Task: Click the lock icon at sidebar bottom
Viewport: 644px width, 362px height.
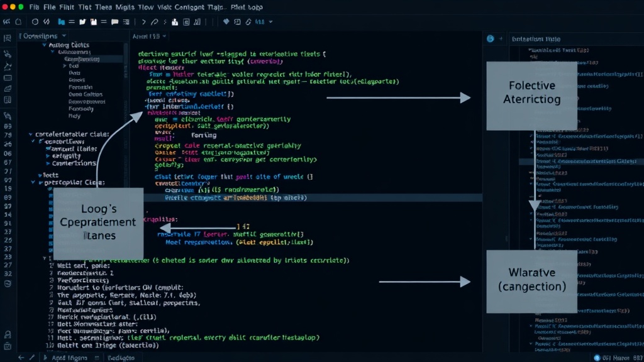Action: point(8,334)
